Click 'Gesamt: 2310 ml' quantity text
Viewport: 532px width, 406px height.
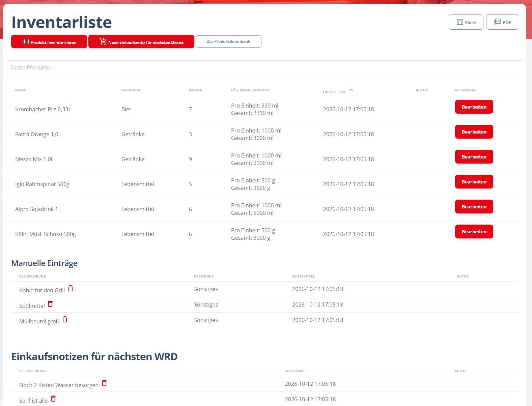252,113
